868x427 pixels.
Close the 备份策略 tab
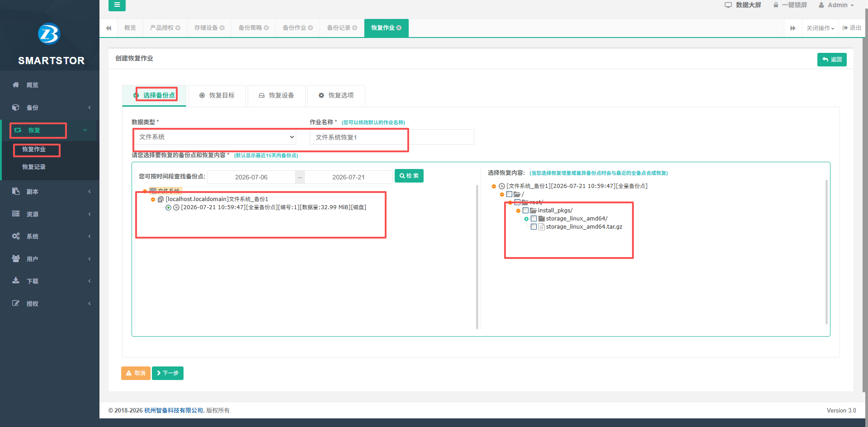pyautogui.click(x=266, y=28)
